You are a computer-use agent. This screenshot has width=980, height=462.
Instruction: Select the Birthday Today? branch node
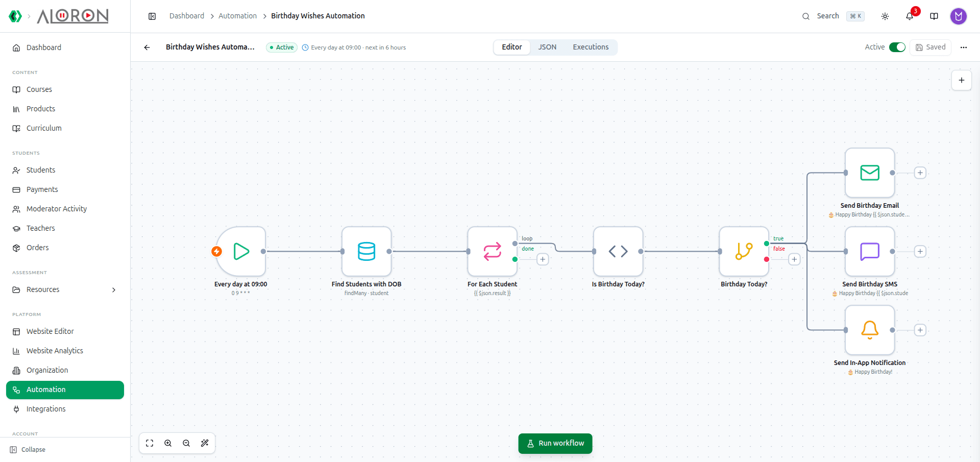point(744,251)
